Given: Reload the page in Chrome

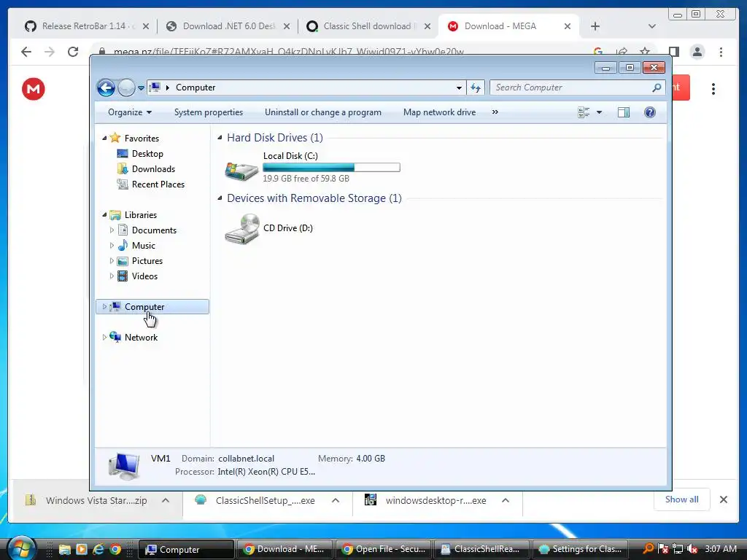Looking at the screenshot, I should click(x=73, y=52).
